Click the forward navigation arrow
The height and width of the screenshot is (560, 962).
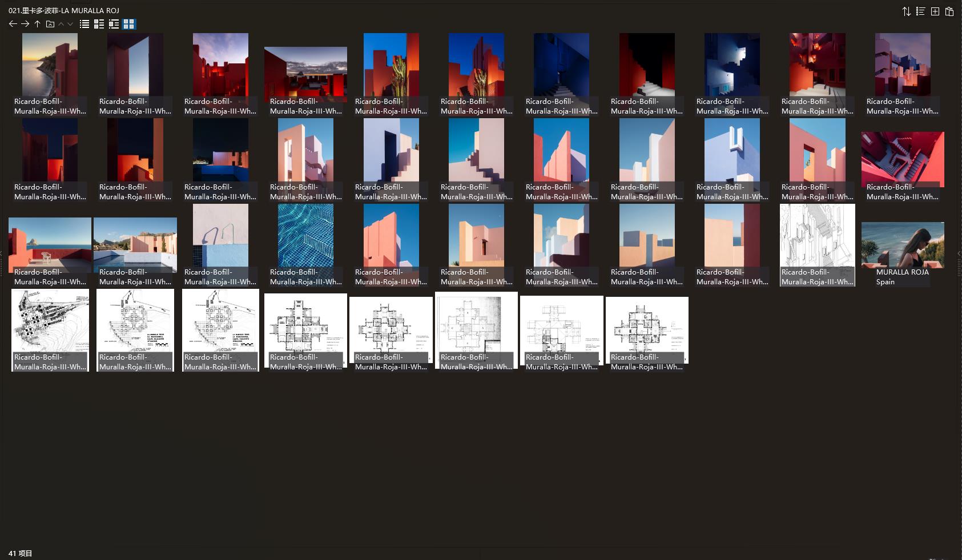tap(25, 24)
